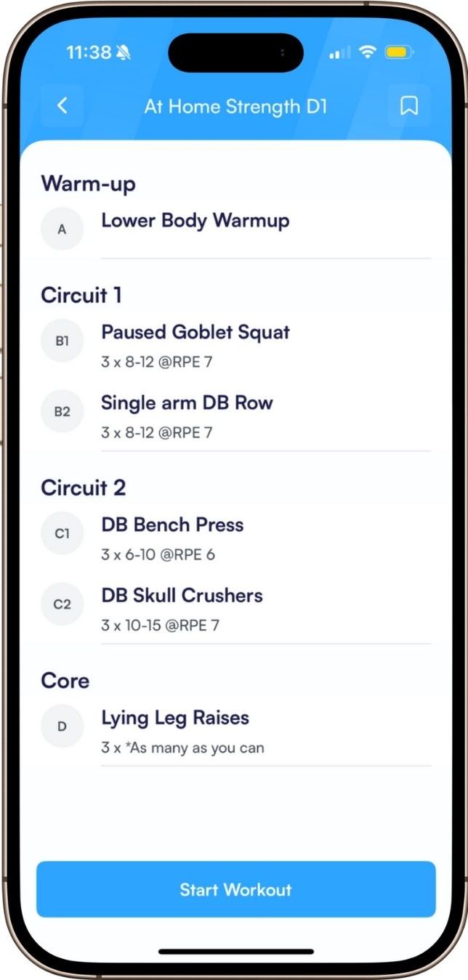Open DB Skull Crushers exercise
The height and width of the screenshot is (980, 468).
[182, 596]
